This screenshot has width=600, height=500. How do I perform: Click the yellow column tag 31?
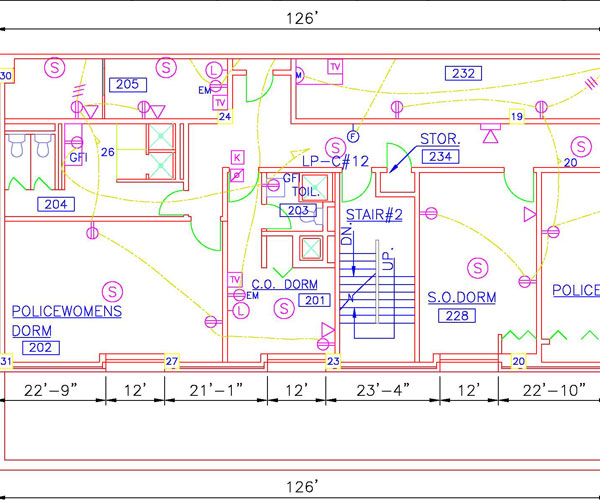click(x=6, y=361)
